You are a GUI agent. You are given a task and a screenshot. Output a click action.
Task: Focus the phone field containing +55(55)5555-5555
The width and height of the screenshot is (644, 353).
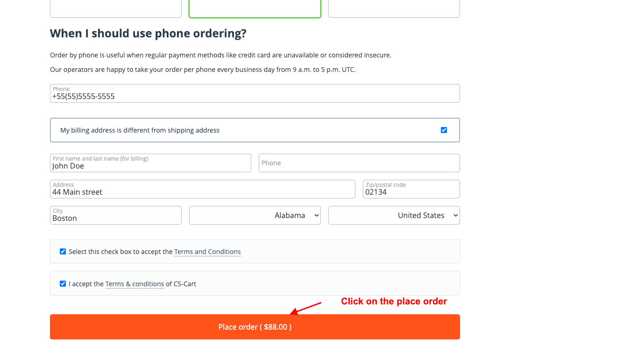click(x=255, y=93)
